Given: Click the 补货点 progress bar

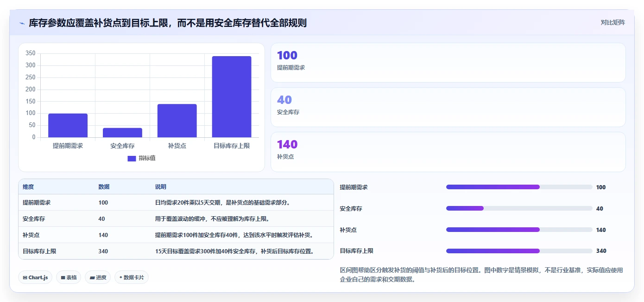Looking at the screenshot, I should click(519, 230).
